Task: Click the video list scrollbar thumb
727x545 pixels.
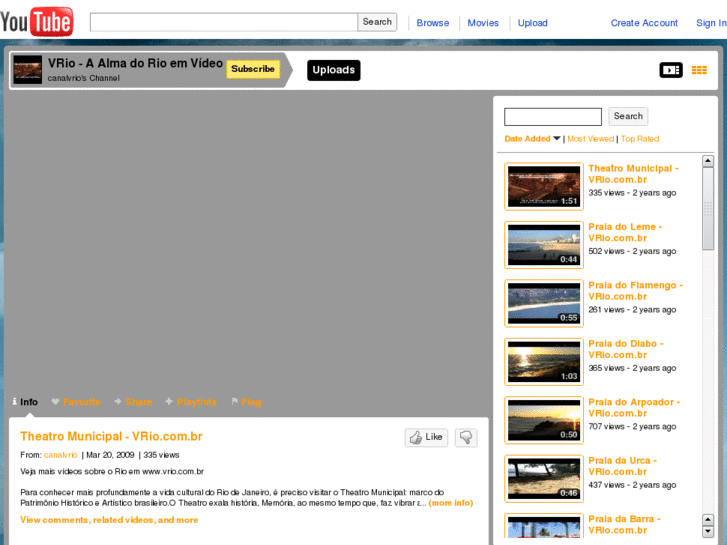Action: [708, 209]
